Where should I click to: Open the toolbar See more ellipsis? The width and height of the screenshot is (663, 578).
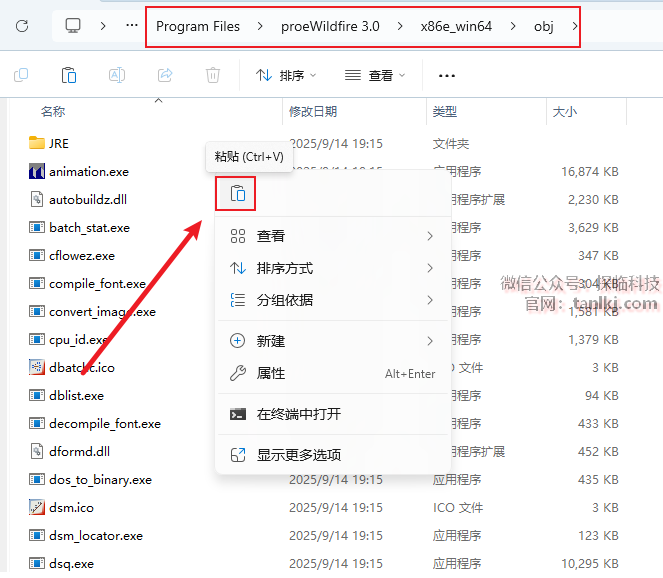447,76
